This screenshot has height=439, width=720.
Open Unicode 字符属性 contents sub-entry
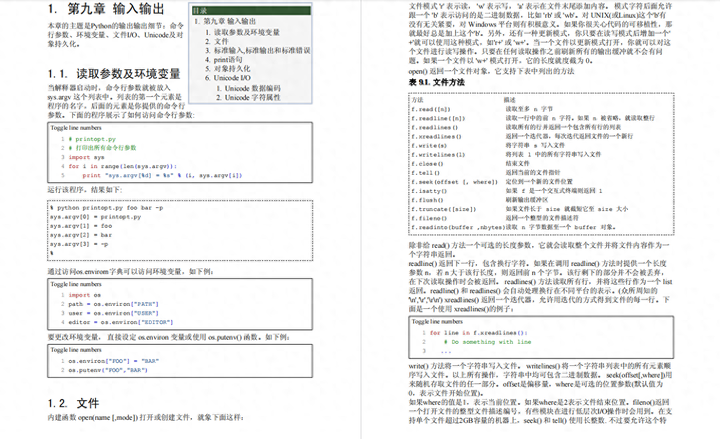pyautogui.click(x=253, y=97)
